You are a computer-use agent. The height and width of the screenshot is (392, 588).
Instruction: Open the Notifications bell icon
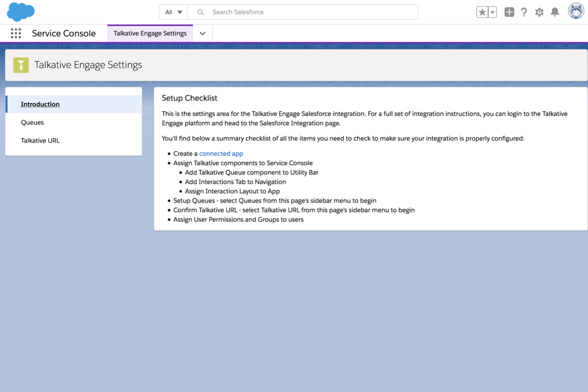tap(555, 12)
